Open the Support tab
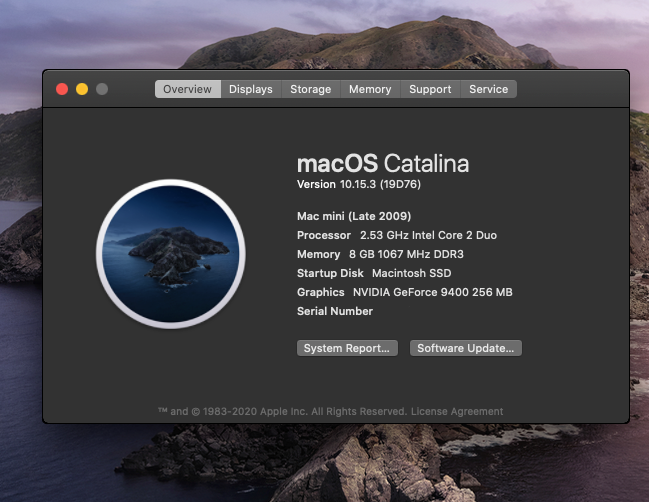The image size is (649, 502). pyautogui.click(x=430, y=89)
